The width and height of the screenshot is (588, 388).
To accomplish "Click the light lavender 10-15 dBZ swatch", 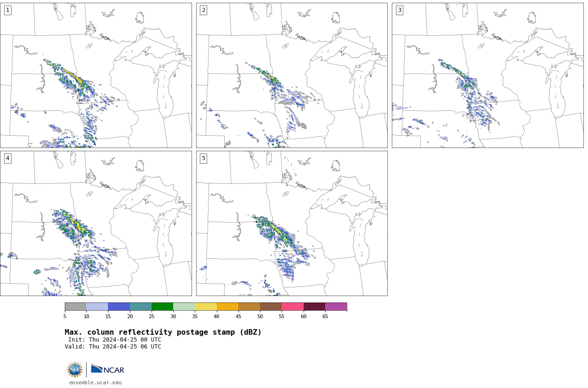I will tap(97, 307).
